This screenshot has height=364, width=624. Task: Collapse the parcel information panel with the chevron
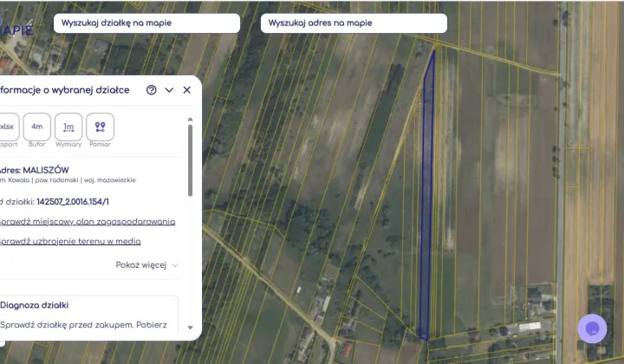(169, 90)
